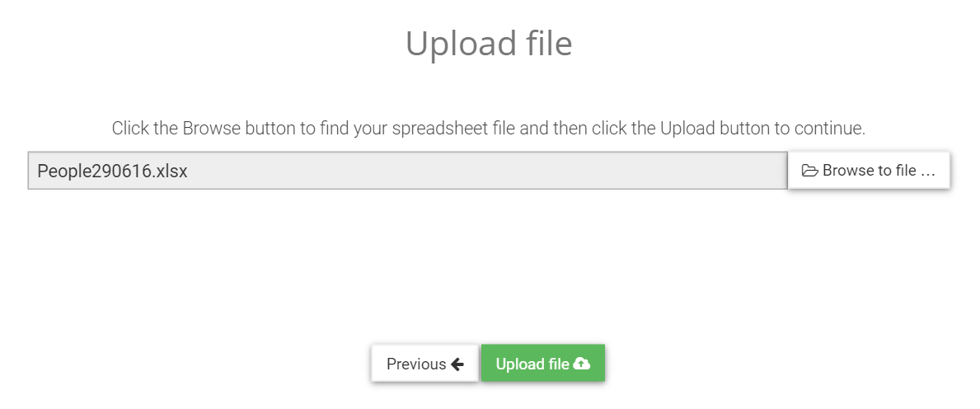Go back using the Previous button
The height and width of the screenshot is (409, 980).
425,363
